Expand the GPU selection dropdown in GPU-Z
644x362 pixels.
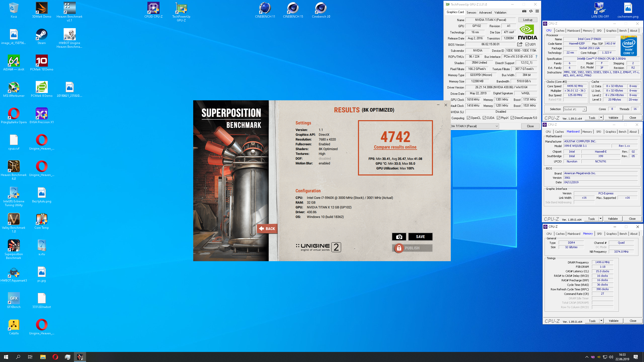pyautogui.click(x=497, y=126)
